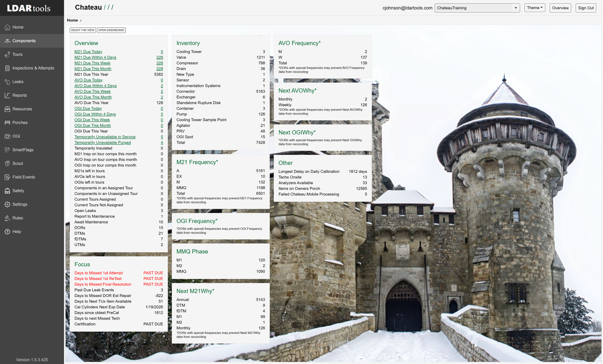This screenshot has width=603, height=364.
Task: Click the Help question mark icon
Action: click(7, 232)
